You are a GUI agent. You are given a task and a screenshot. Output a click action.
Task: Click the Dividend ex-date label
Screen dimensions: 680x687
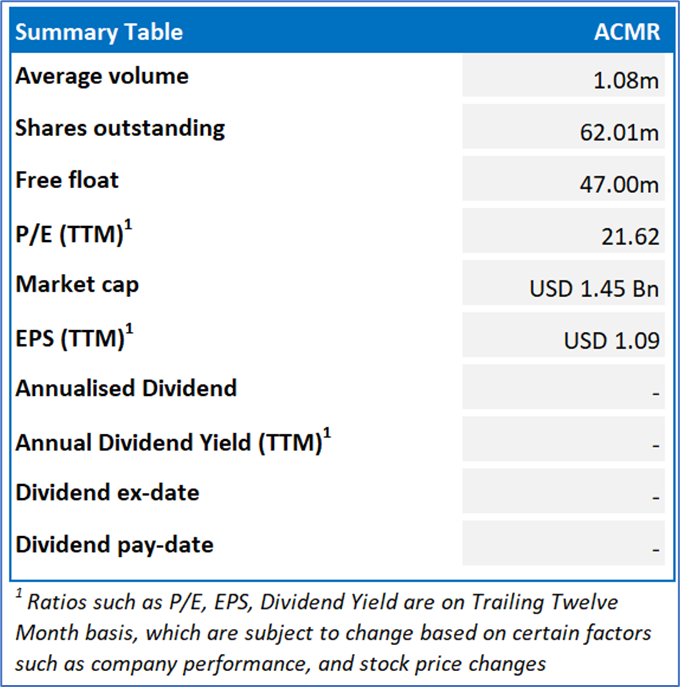click(x=107, y=492)
